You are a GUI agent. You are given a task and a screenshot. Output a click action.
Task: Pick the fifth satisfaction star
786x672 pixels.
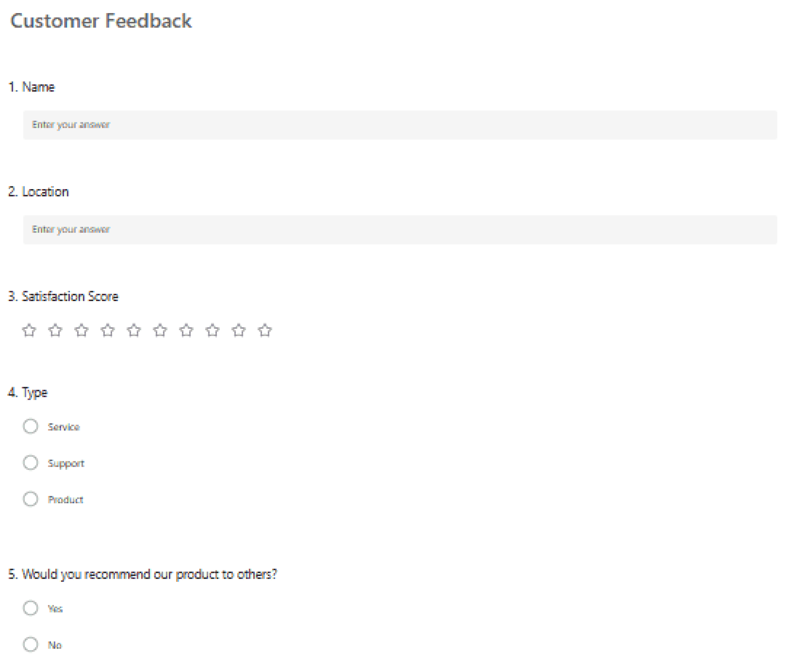134,330
